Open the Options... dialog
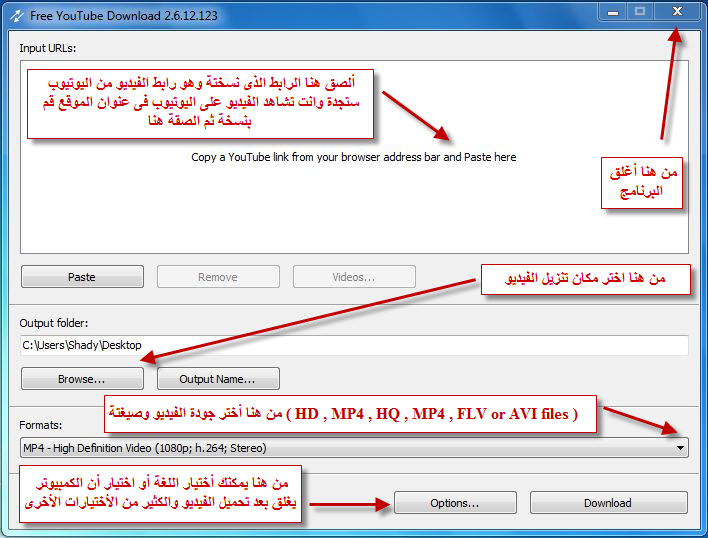 pos(455,503)
